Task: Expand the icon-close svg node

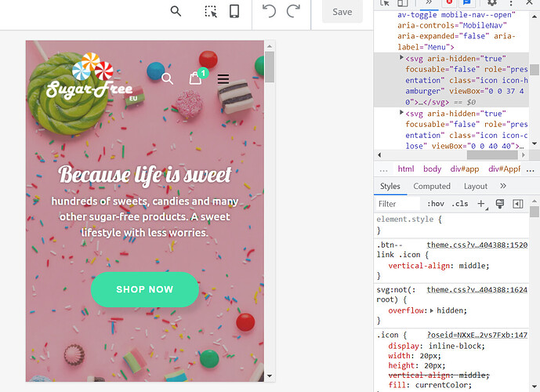Action: pyautogui.click(x=402, y=114)
